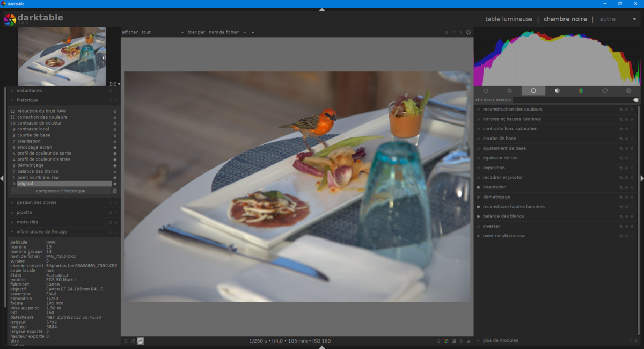Toggle the gamut check warning triangle icon
This screenshot has height=349, width=644.
tap(469, 341)
